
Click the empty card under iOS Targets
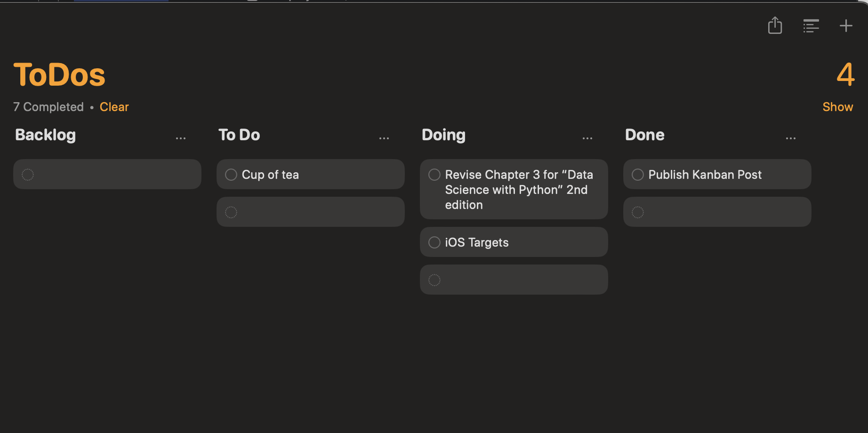(x=513, y=280)
